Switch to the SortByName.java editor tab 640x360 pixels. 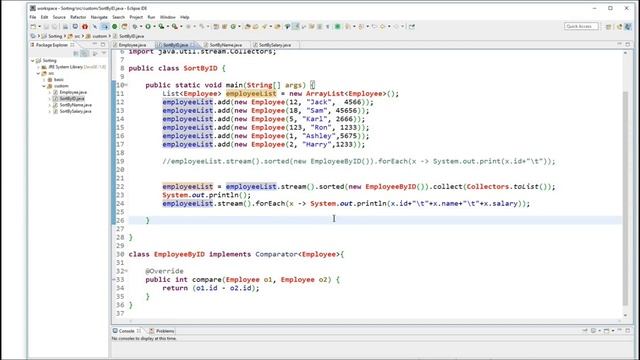(226, 45)
